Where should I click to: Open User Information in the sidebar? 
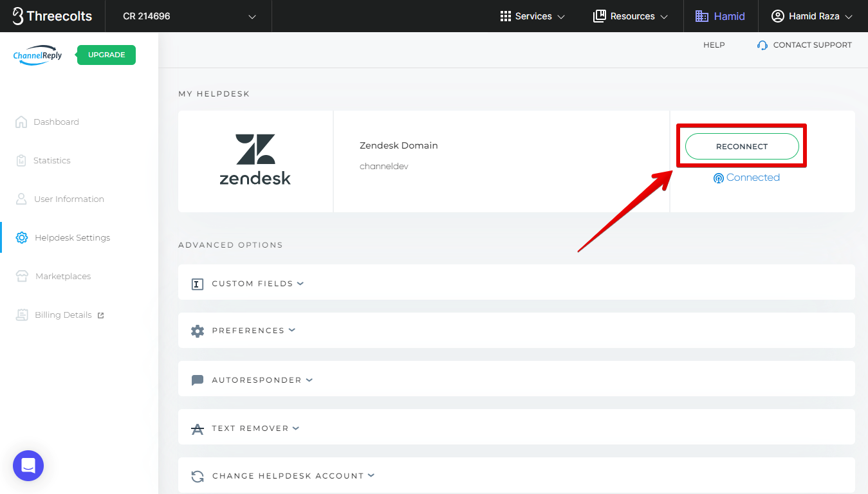[x=69, y=199]
